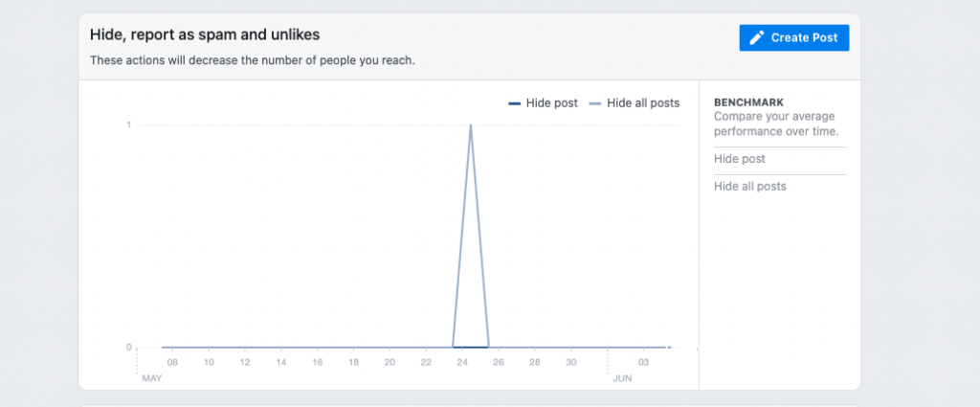This screenshot has height=407, width=980.
Task: Click the BENCHMARK heading
Action: [748, 102]
